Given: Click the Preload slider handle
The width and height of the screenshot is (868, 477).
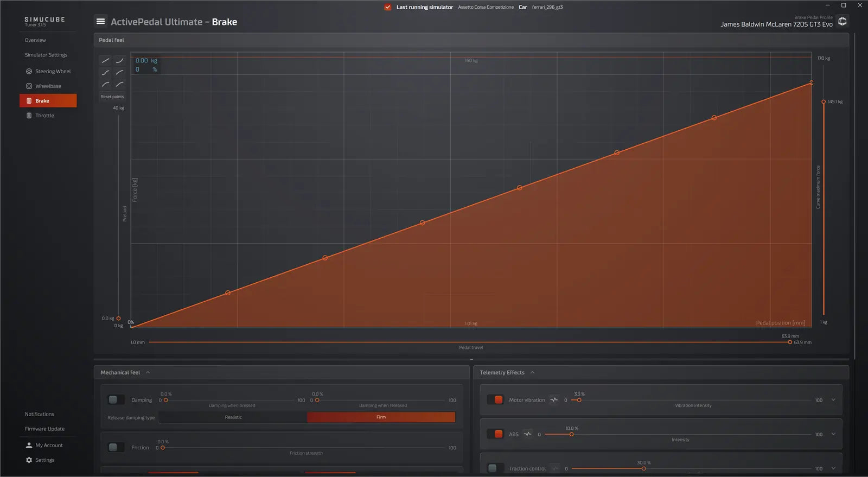Looking at the screenshot, I should pyautogui.click(x=118, y=319).
